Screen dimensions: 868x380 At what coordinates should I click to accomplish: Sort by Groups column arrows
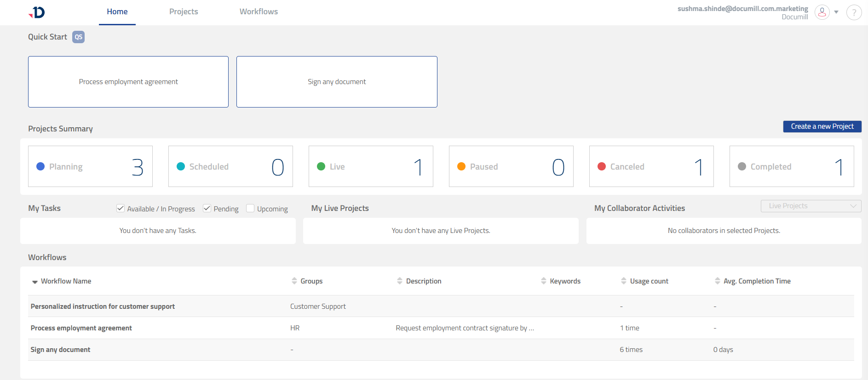(294, 281)
